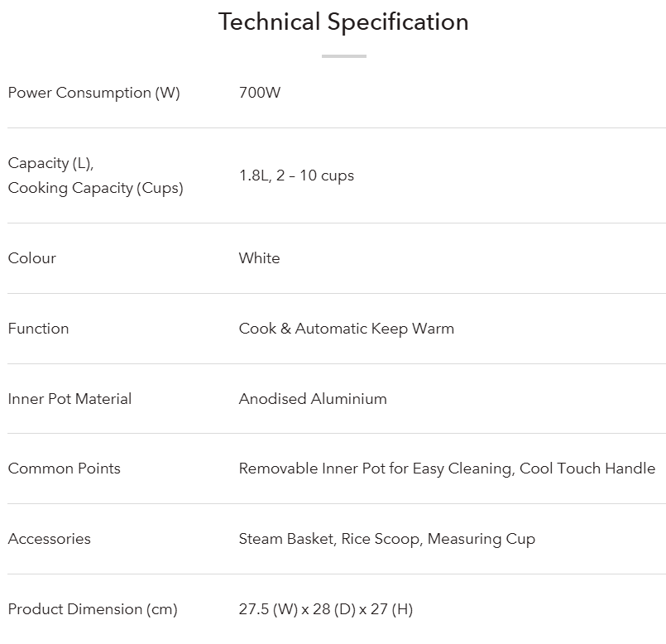Select the Anodised Aluminium value
The image size is (666, 644).
click(313, 399)
